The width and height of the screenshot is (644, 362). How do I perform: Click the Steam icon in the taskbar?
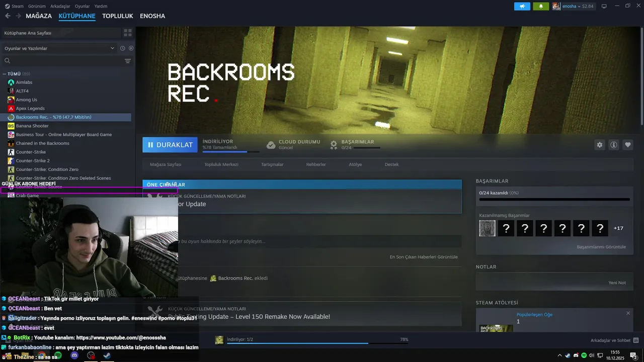tap(107, 355)
